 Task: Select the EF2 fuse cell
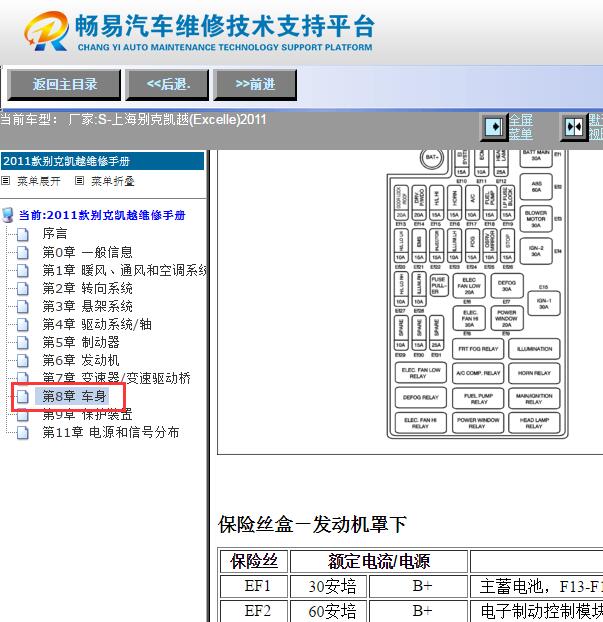click(254, 611)
